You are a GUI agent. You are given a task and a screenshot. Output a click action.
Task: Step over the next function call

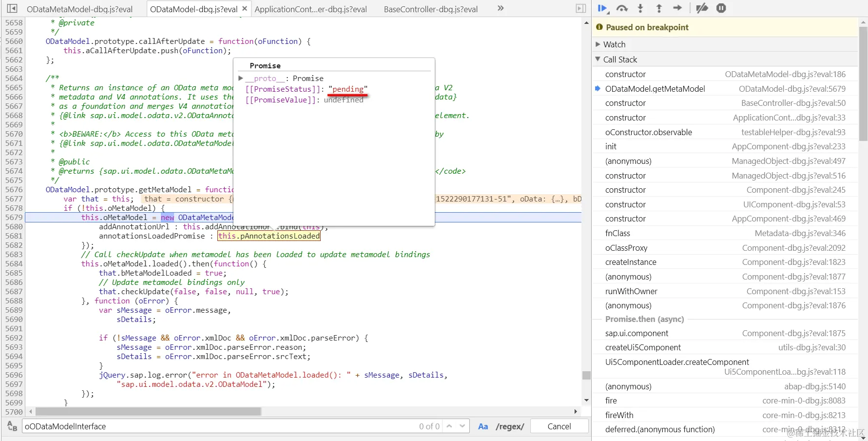[622, 8]
